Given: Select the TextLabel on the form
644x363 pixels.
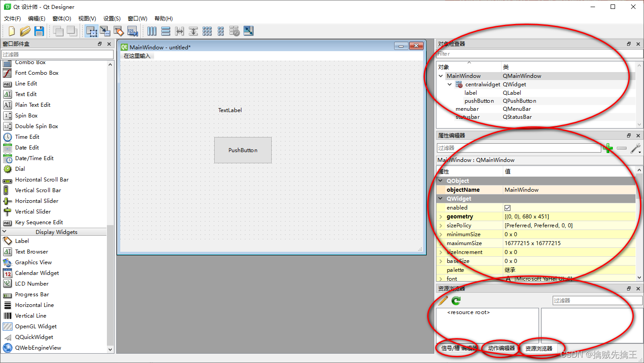Looking at the screenshot, I should pyautogui.click(x=230, y=110).
